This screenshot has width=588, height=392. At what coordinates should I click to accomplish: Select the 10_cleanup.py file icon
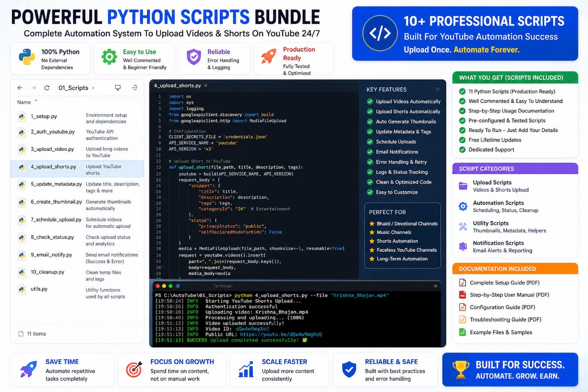pyautogui.click(x=22, y=272)
